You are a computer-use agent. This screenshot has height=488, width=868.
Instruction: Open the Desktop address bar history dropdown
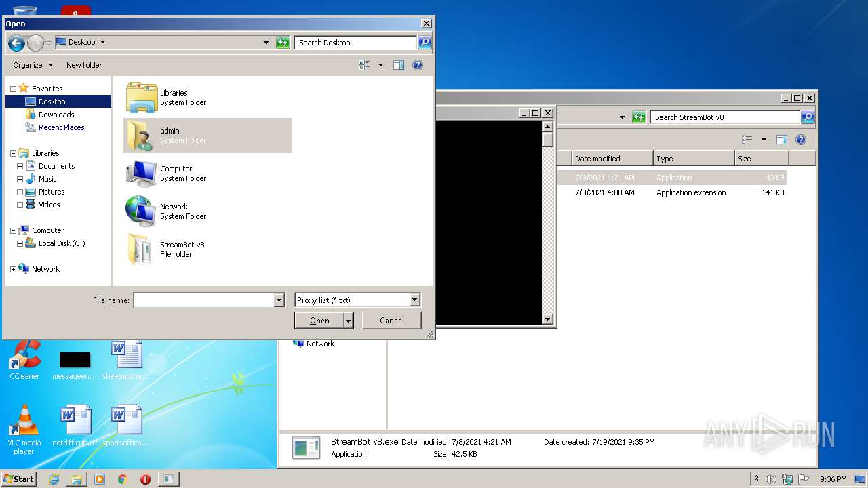coord(266,43)
